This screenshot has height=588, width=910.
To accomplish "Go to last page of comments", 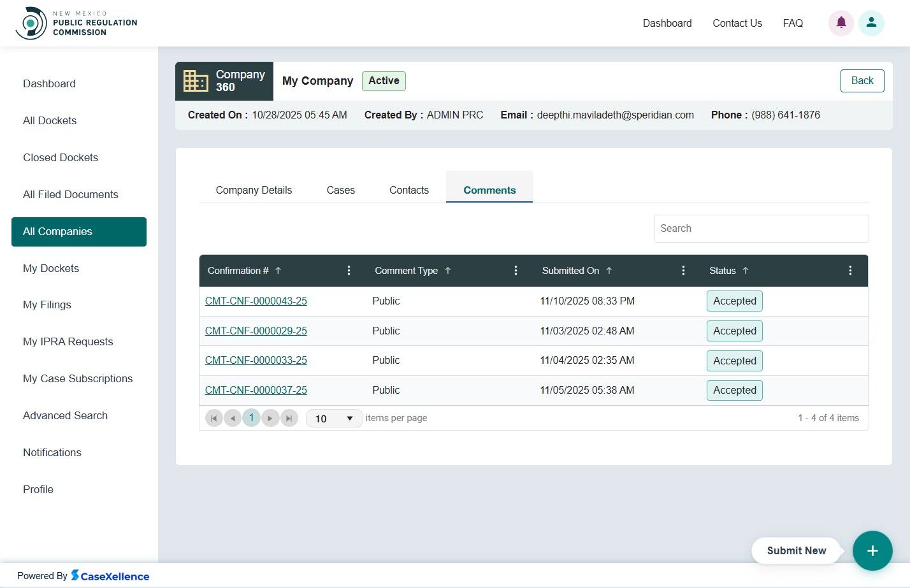I will (x=289, y=418).
